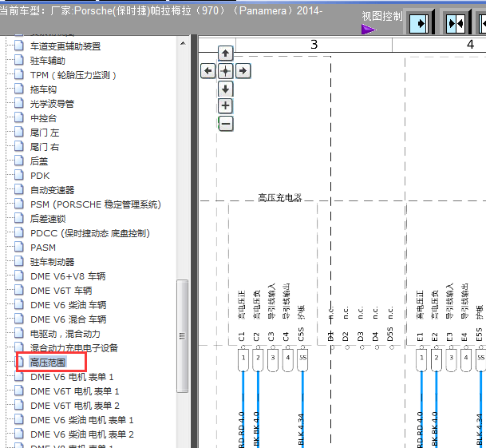Pan the wiring diagram right
Viewport: 486px width, 448px height.
(x=243, y=71)
